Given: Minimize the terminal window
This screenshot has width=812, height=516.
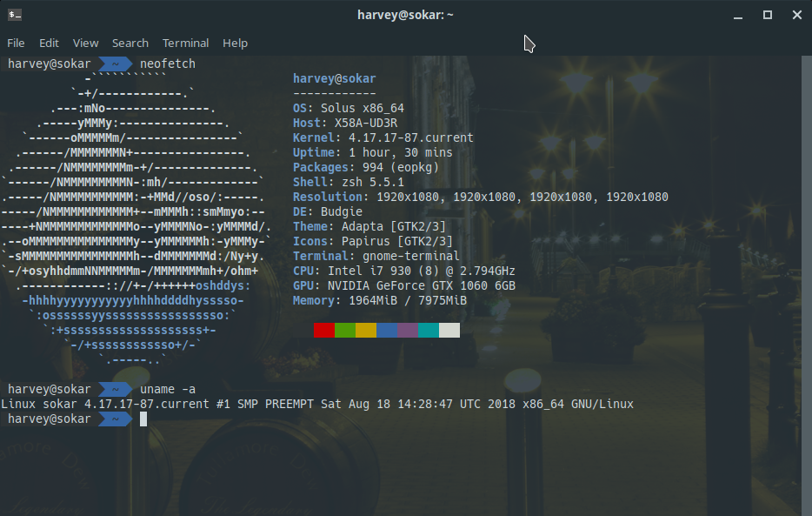Looking at the screenshot, I should pyautogui.click(x=738, y=15).
